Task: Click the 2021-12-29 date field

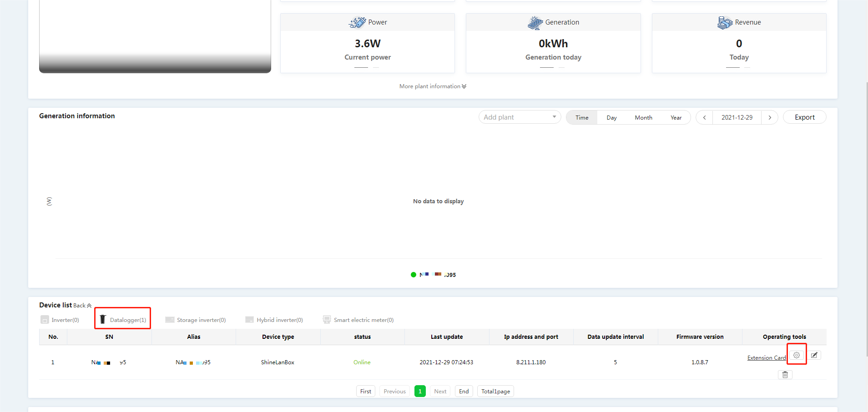Action: (x=737, y=117)
